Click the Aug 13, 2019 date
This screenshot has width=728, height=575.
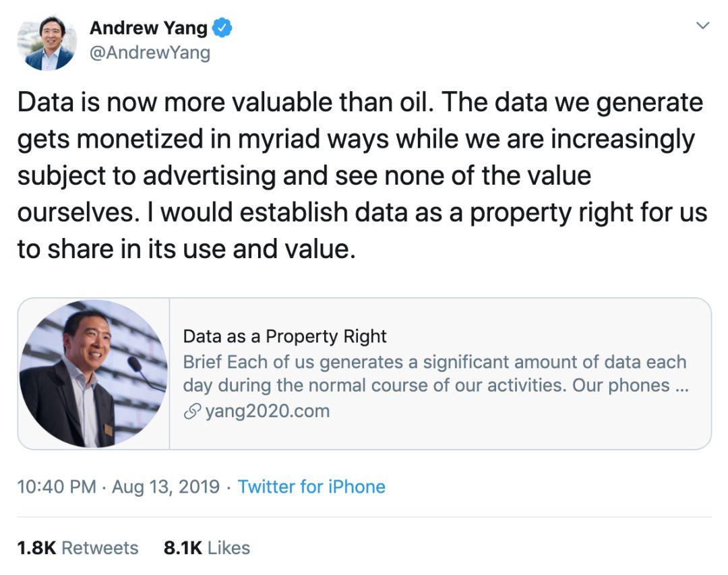[x=166, y=487]
